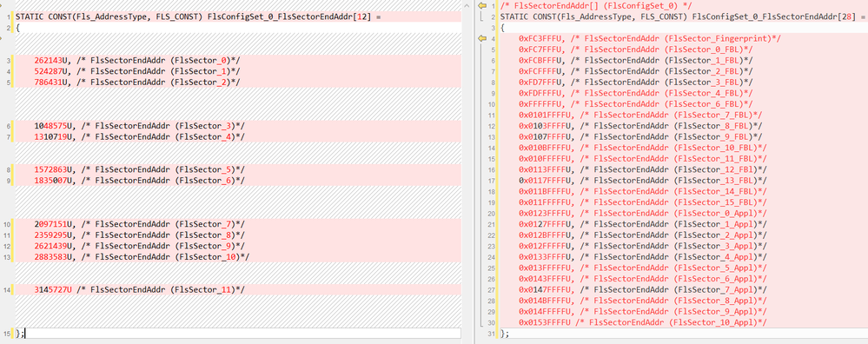This screenshot has height=344, width=868.
Task: Select the 0x0127FFFFU FlsSector_1_Appl line
Action: click(x=684, y=224)
